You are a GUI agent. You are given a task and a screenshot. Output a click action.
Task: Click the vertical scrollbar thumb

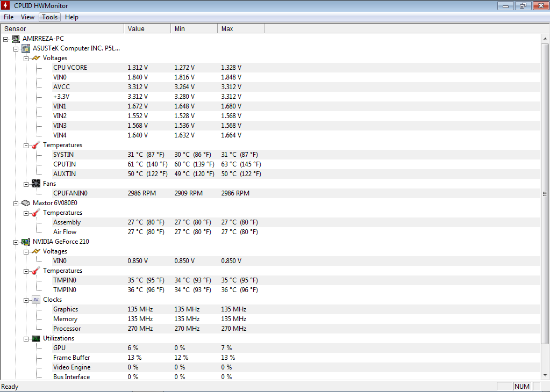[545, 194]
